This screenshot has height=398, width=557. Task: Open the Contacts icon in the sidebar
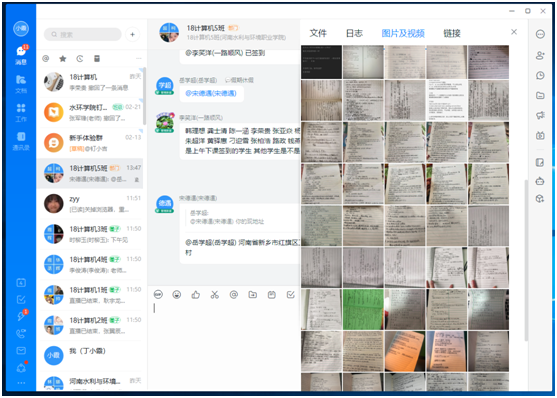point(21,141)
